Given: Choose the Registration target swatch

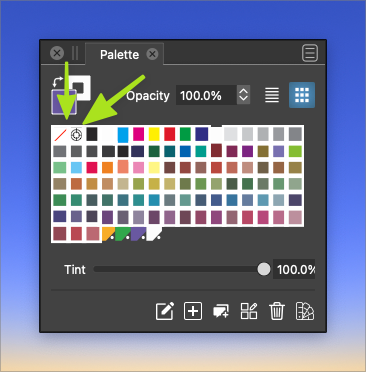Looking at the screenshot, I should click(76, 135).
